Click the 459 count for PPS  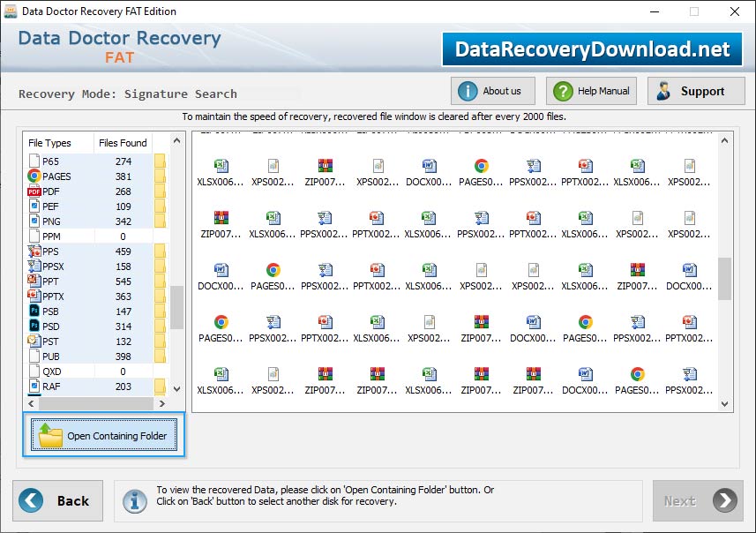(x=123, y=251)
